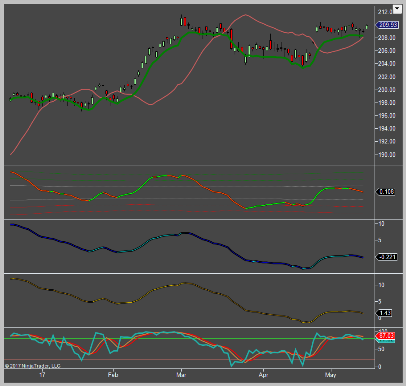Select the highest candlestick at start of March
The image size is (406, 386).
point(182,21)
